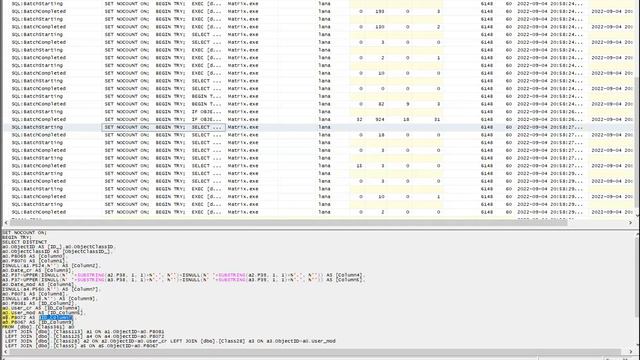
Task: Click the LEFT JOIN [Class125] line
Action: click(x=85, y=336)
